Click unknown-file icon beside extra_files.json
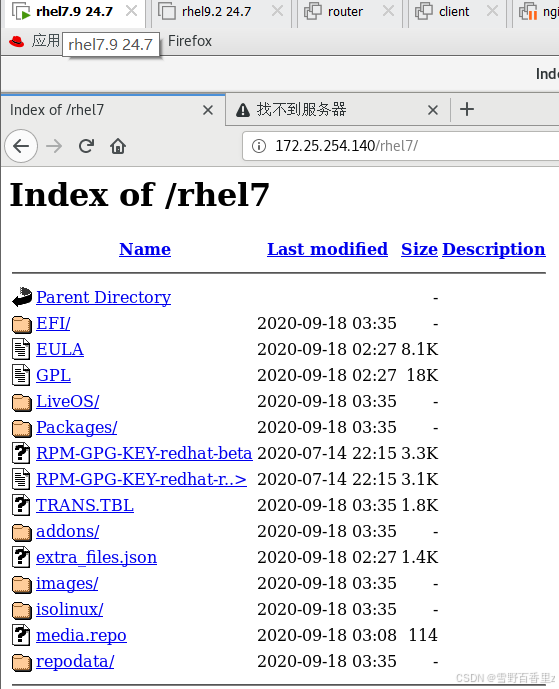559x689 pixels. coord(21,557)
